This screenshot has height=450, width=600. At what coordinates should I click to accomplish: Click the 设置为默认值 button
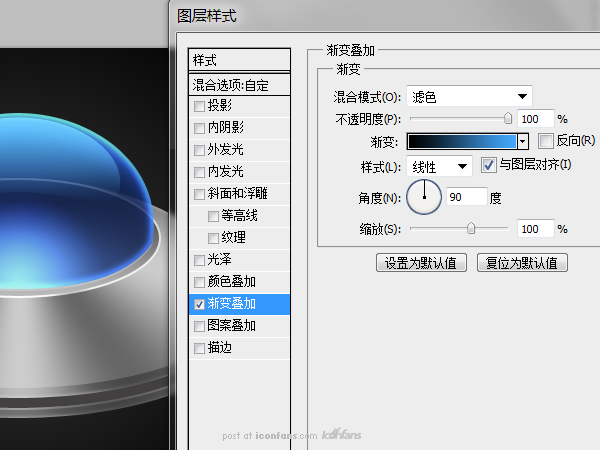[421, 263]
